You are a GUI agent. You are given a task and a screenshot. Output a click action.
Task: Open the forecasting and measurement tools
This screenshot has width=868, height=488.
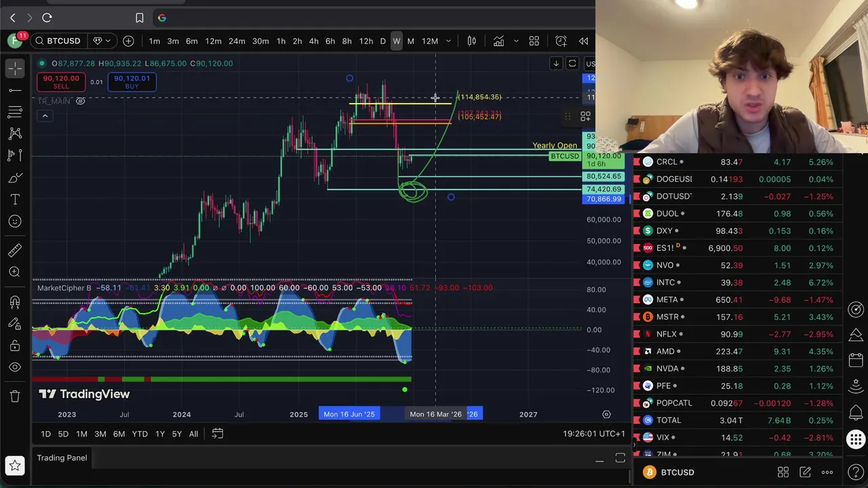[14, 155]
